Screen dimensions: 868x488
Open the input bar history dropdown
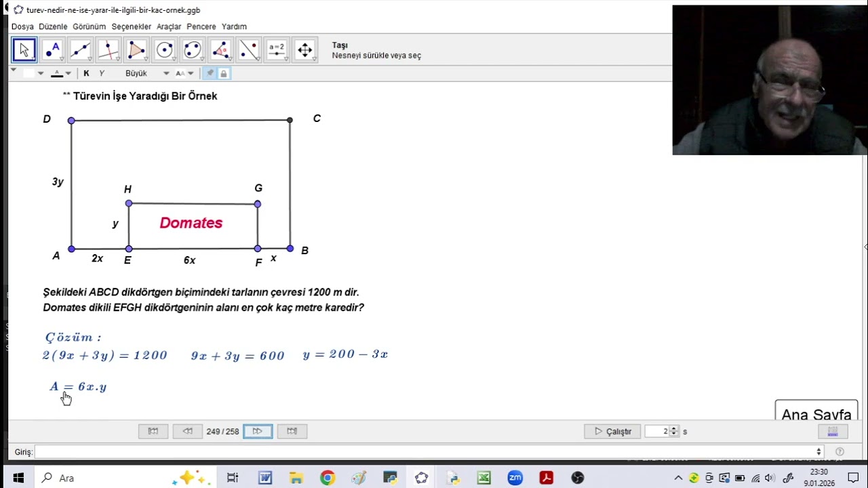click(818, 451)
